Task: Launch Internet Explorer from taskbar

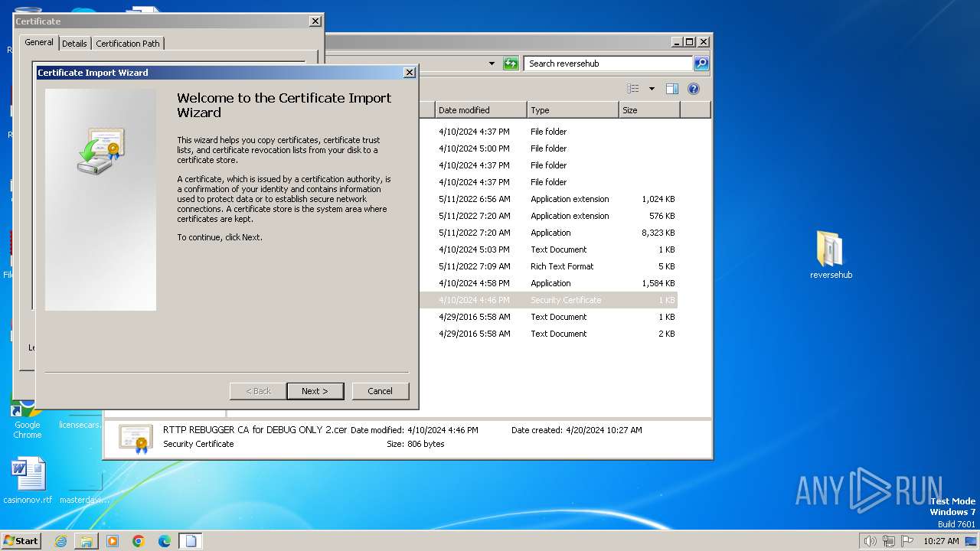Action: (60, 541)
